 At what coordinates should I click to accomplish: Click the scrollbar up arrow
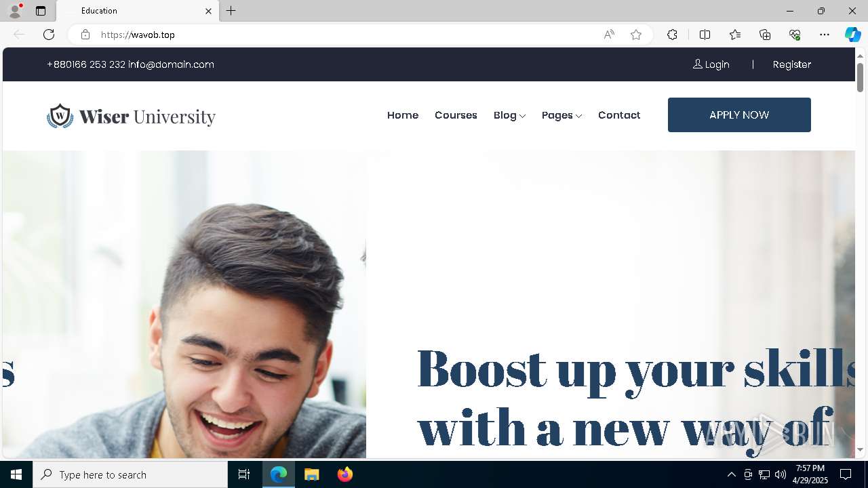pos(861,56)
